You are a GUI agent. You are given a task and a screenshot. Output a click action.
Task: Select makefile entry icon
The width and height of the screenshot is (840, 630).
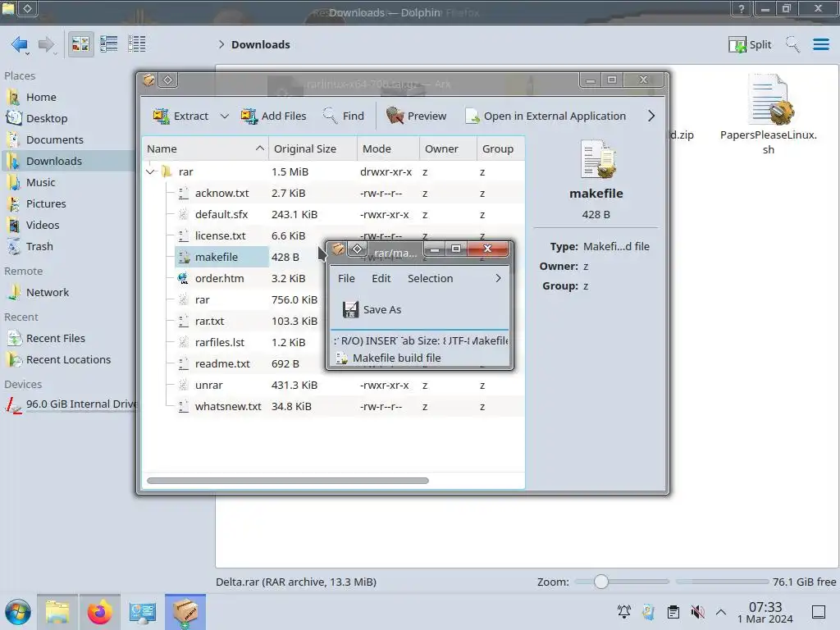(184, 257)
